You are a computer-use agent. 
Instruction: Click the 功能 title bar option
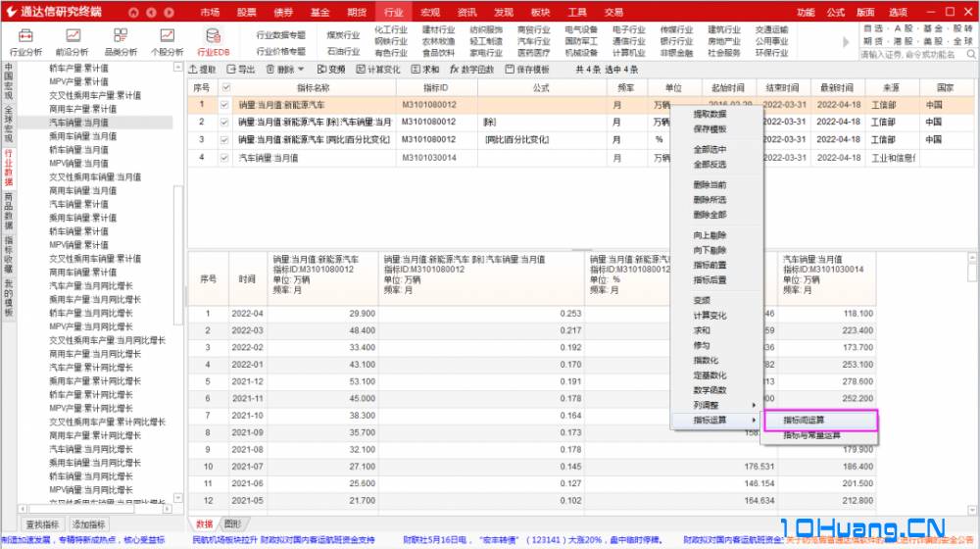pos(806,12)
